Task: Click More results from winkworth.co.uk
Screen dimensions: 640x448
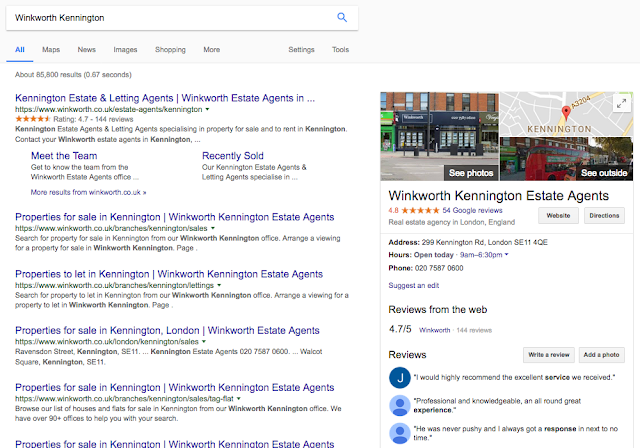Action: 88,192
